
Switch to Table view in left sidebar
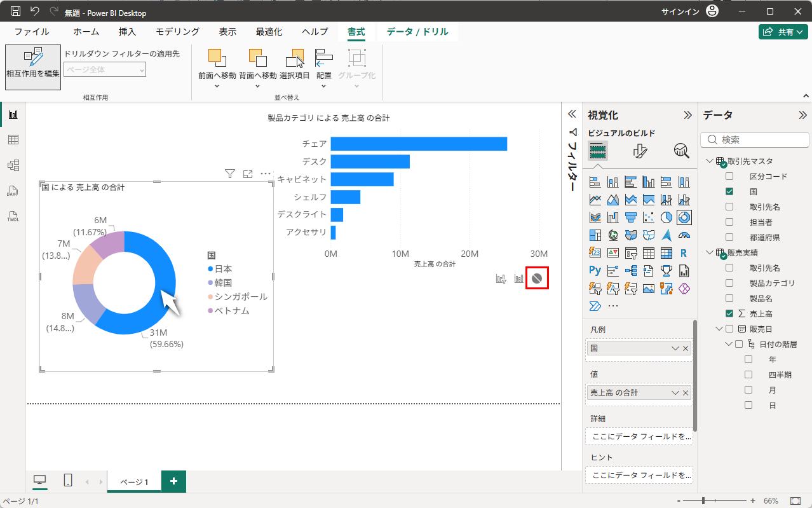coord(13,140)
